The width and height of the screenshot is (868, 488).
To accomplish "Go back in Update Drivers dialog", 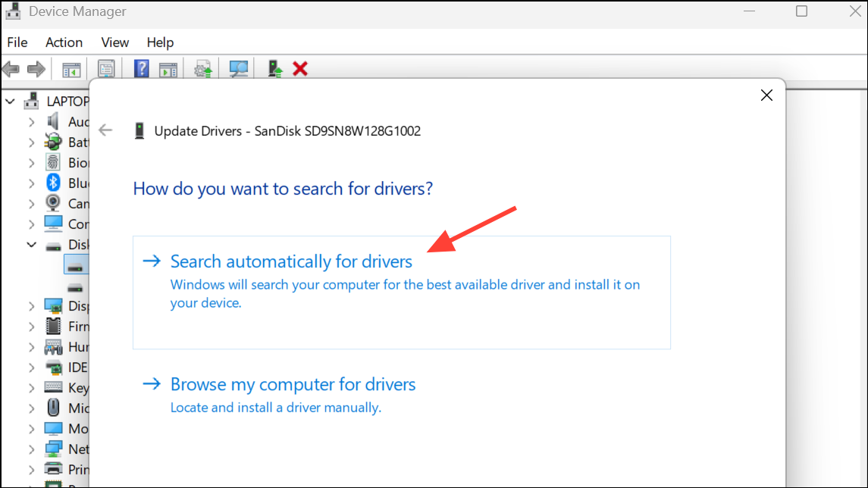I will click(x=105, y=130).
